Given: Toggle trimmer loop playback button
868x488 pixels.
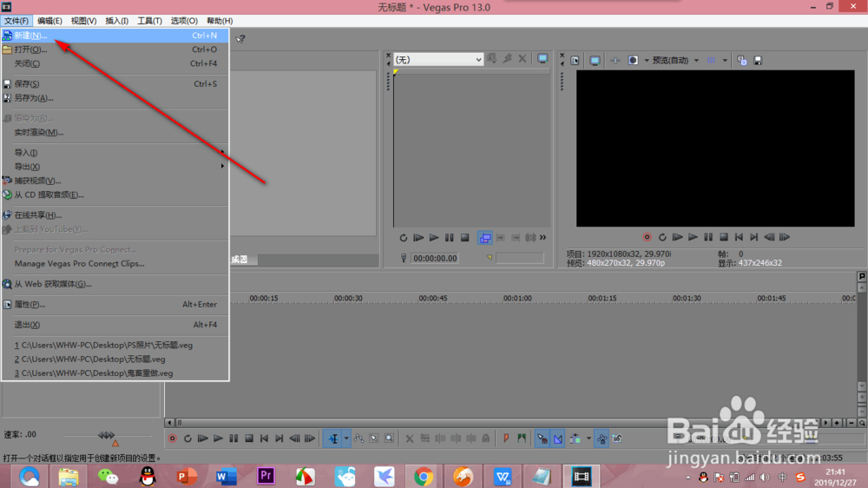Looking at the screenshot, I should tap(403, 238).
